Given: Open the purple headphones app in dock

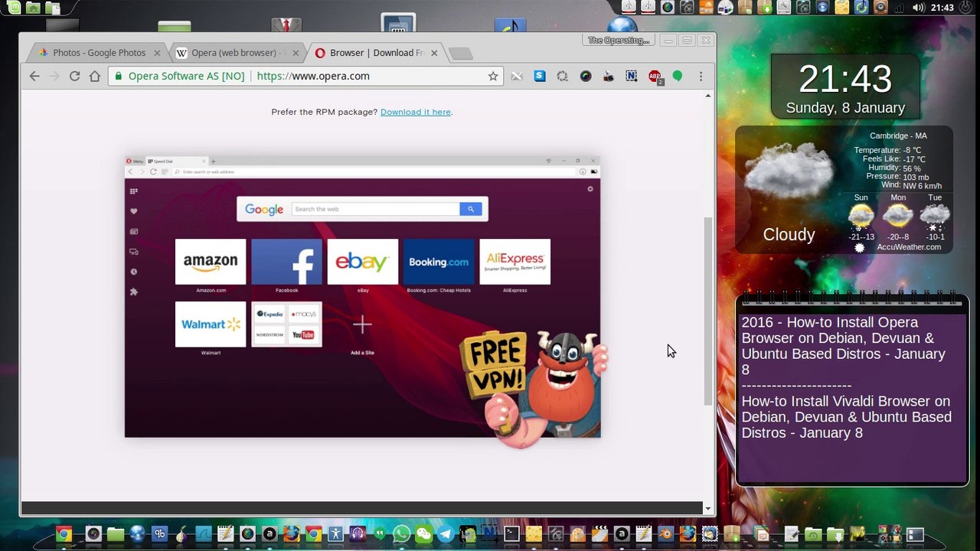Looking at the screenshot, I should [x=358, y=534].
